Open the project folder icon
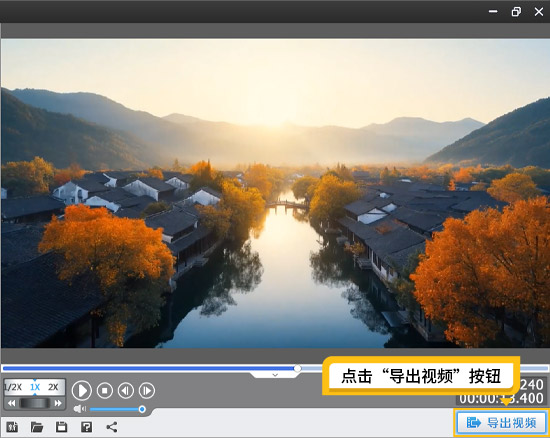The image size is (550, 438). [x=37, y=427]
